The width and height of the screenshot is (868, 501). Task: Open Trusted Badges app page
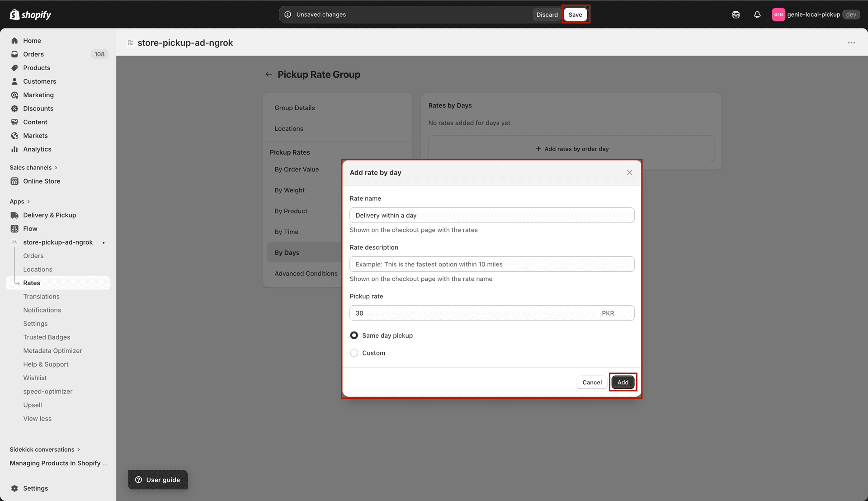coord(47,337)
